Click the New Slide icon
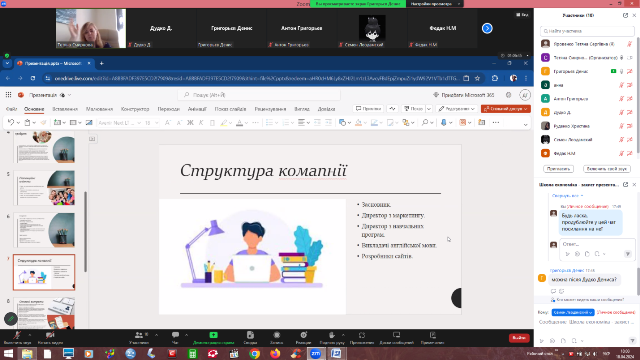Viewport: 640px width, 360px height. pyautogui.click(x=57, y=122)
